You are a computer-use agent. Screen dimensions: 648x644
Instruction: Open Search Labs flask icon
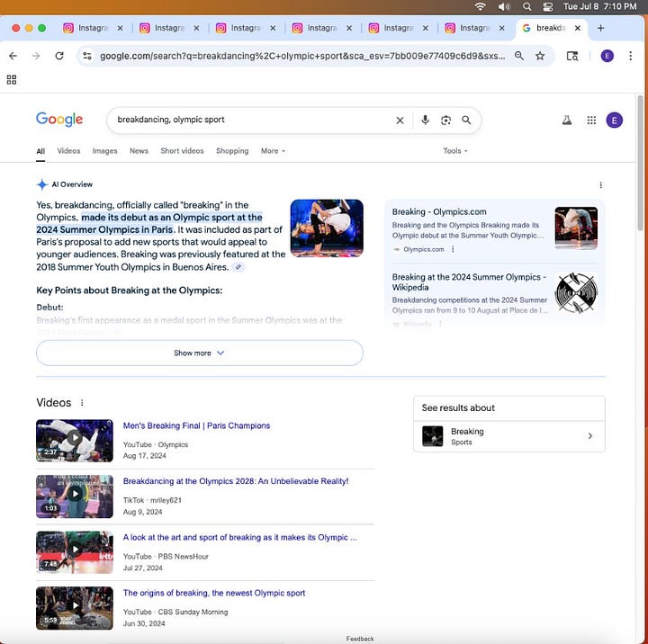point(567,121)
